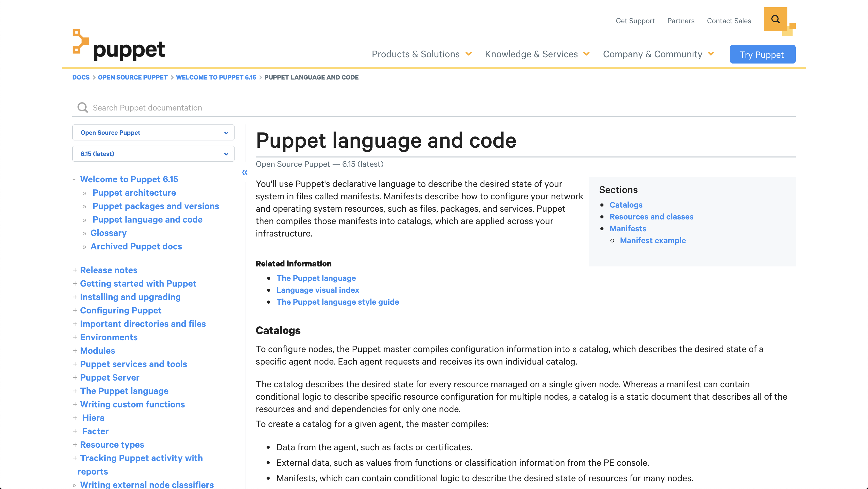
Task: Open Archived Puppet docs page
Action: point(136,247)
